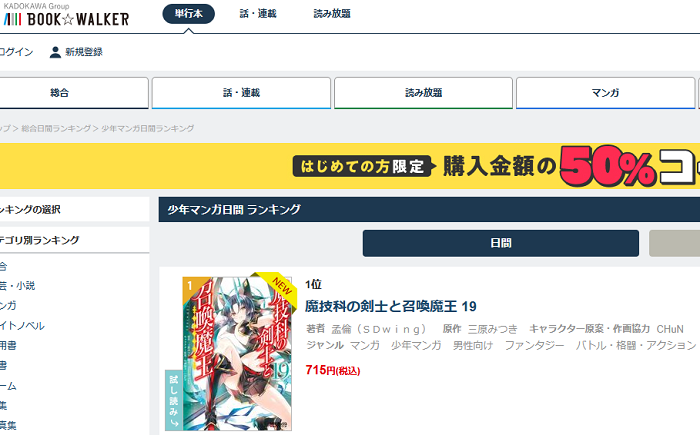Click the 新規登録 user icon
Viewport: 700px width, 435px height.
[x=55, y=52]
